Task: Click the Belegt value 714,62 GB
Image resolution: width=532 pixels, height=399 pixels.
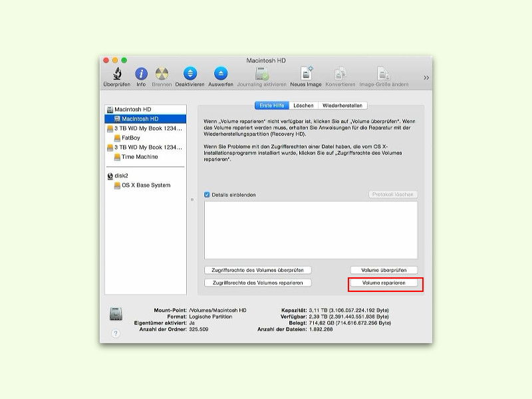Action: click(350, 323)
